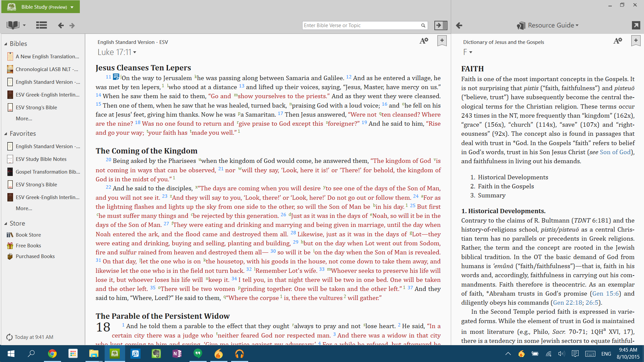Open A New English Translation Bible
This screenshot has height=362, width=644.
coord(44,57)
